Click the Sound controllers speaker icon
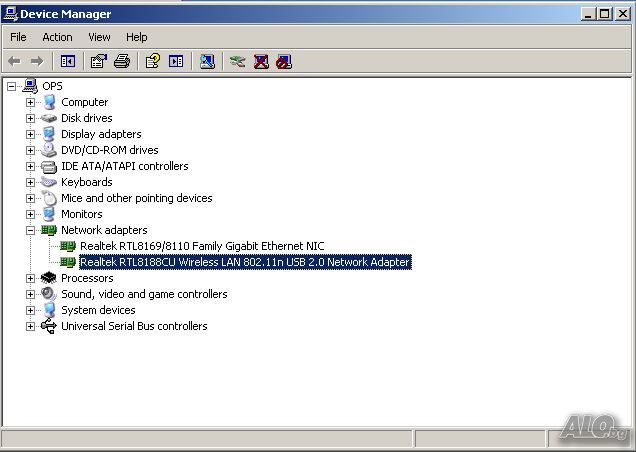 (49, 294)
